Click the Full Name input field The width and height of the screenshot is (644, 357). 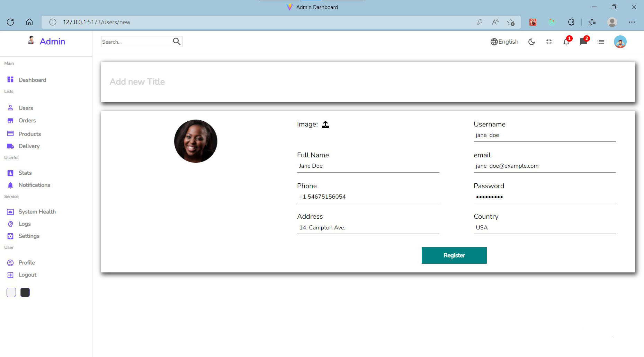click(x=368, y=166)
